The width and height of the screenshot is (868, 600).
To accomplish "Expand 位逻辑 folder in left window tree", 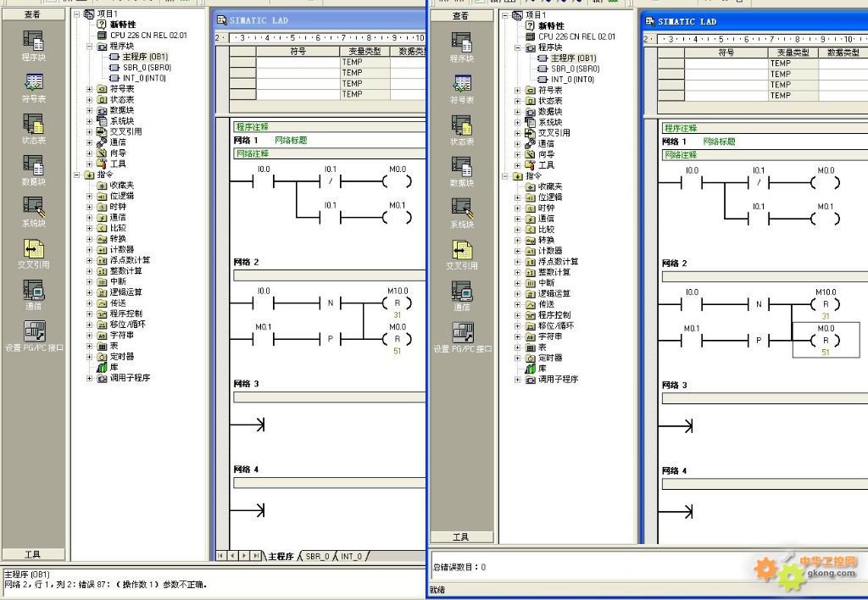I will (x=90, y=196).
